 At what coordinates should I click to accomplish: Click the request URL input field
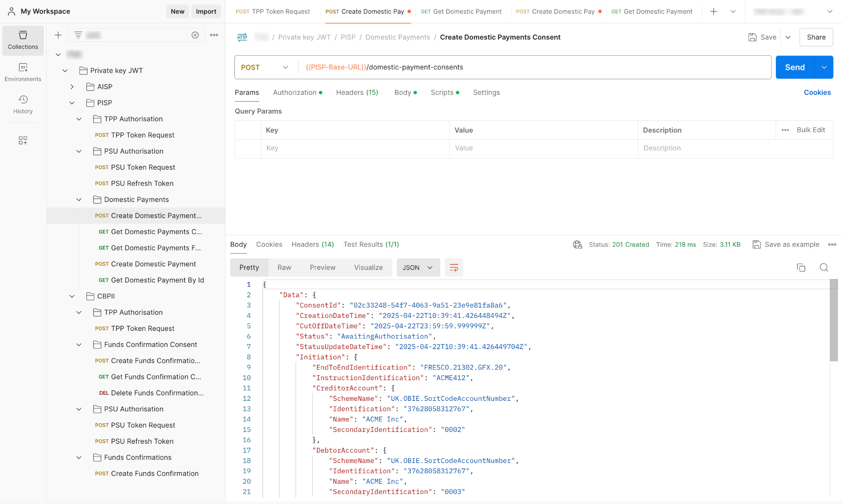535,67
